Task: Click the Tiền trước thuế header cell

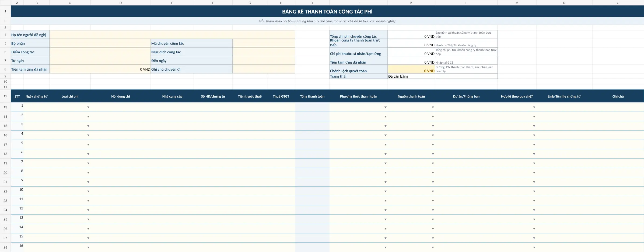Action: (x=250, y=96)
